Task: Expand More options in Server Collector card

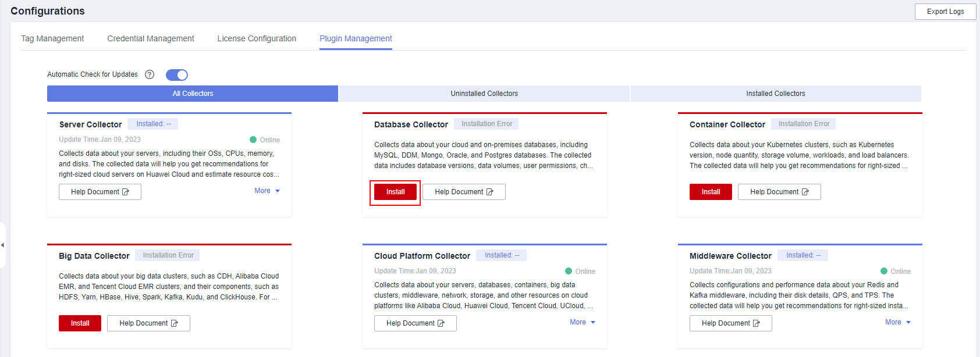Action: pyautogui.click(x=267, y=191)
